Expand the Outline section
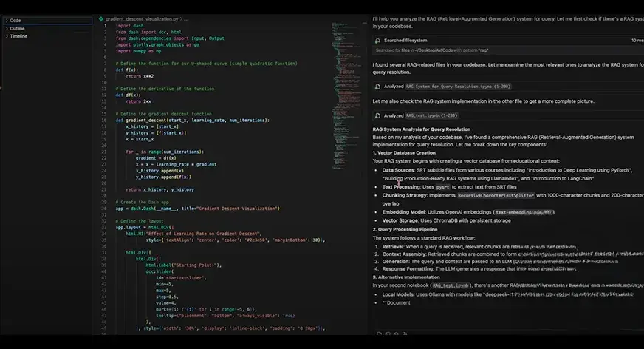 tap(16, 28)
